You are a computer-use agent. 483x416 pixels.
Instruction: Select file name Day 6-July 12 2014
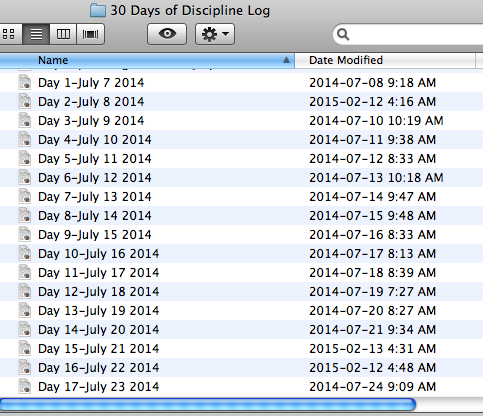tap(95, 178)
